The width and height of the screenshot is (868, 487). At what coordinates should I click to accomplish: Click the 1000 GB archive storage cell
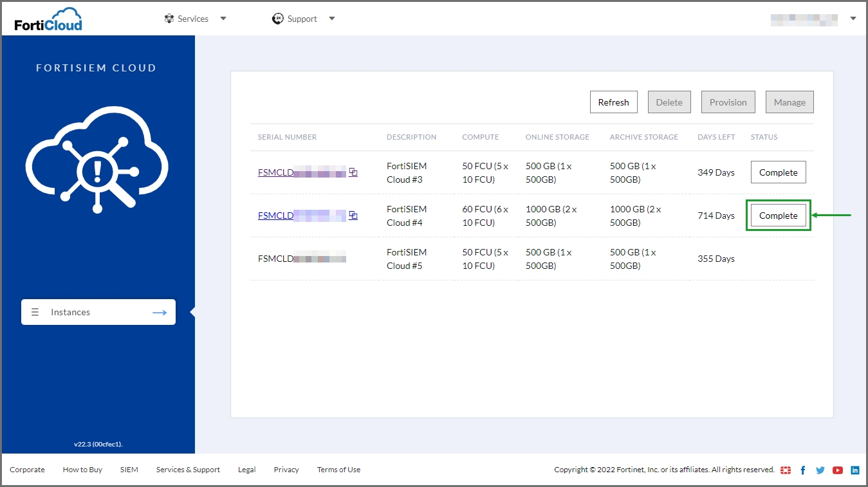coord(636,216)
